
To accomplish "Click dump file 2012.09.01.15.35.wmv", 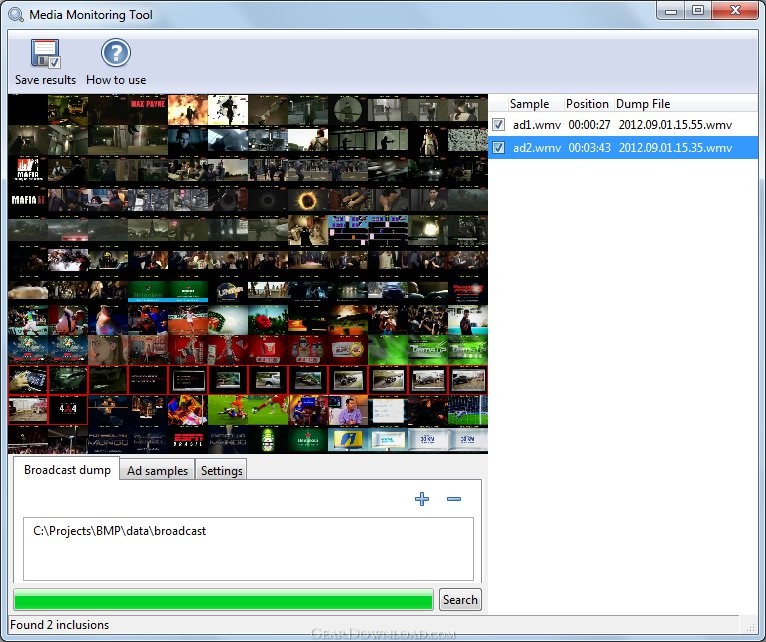I will 675,148.
